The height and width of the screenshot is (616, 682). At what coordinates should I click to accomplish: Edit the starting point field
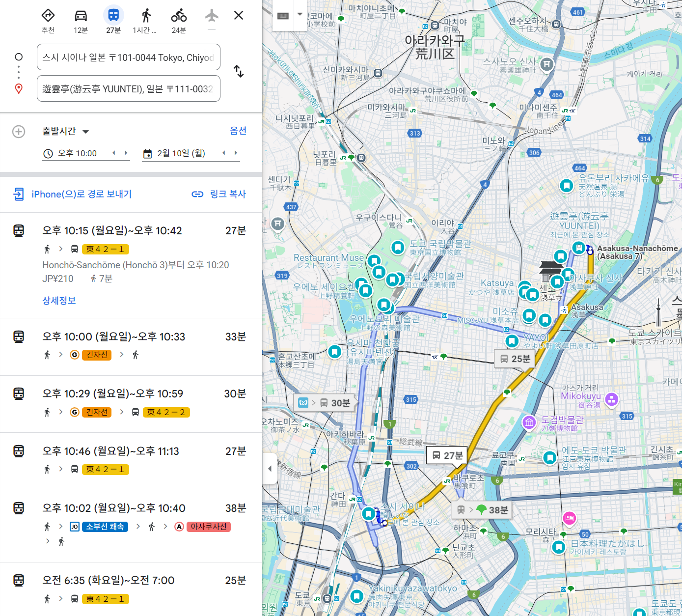(129, 57)
